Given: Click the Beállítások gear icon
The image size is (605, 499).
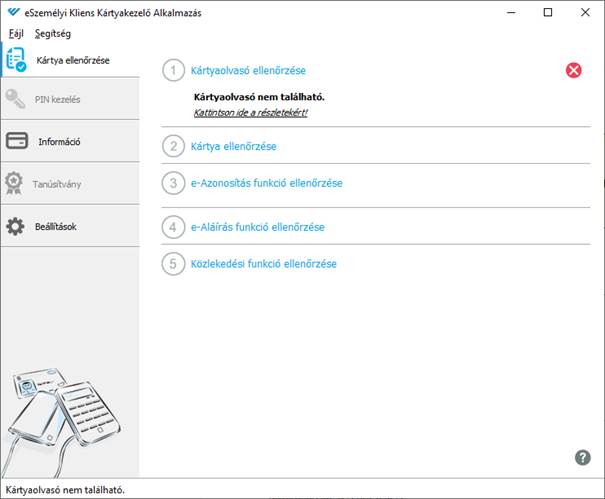Looking at the screenshot, I should (x=15, y=226).
